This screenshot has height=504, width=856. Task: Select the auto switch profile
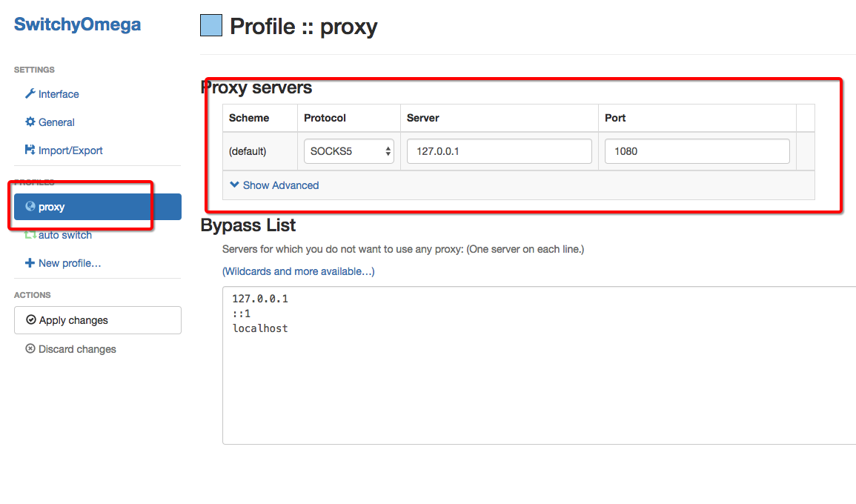65,235
